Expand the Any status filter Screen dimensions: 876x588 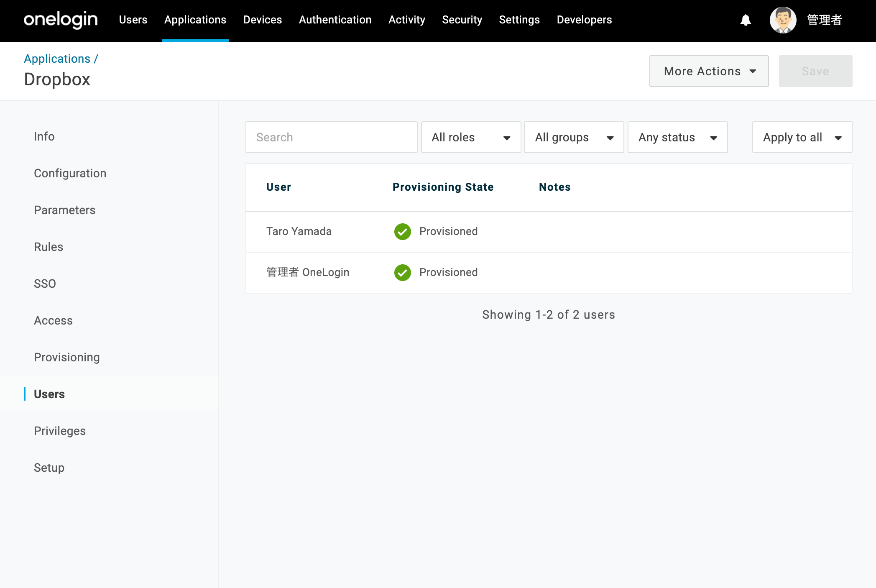678,137
